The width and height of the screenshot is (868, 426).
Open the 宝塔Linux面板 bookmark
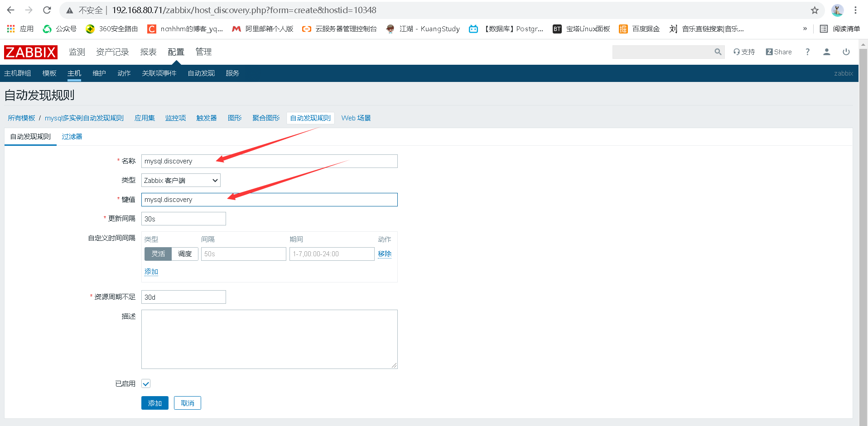[582, 29]
